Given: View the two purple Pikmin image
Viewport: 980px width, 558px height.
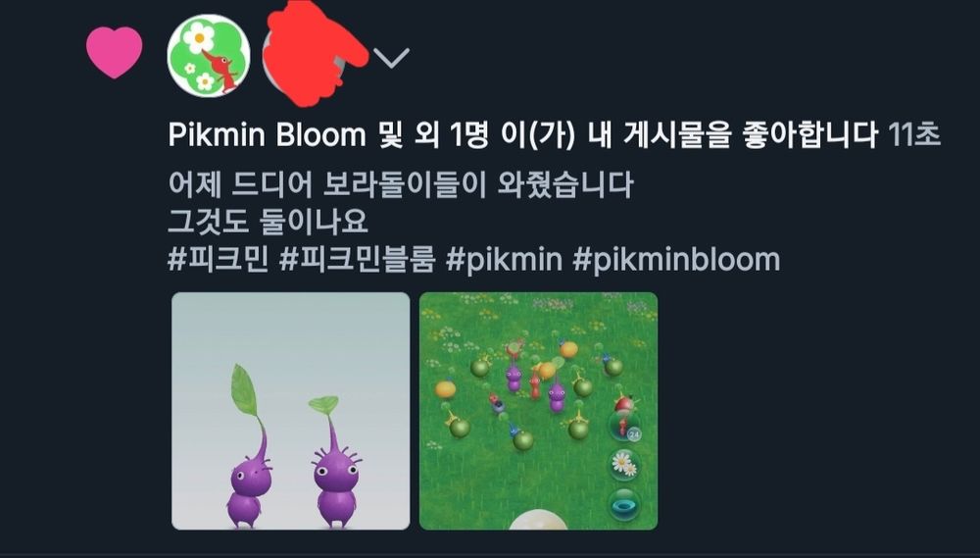Looking at the screenshot, I should 291,411.
